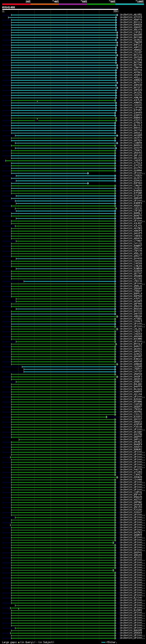Screen dimensions: 146x644
Task: Select hit label UniRef100_Q9ZSU8
Action: [131, 58]
